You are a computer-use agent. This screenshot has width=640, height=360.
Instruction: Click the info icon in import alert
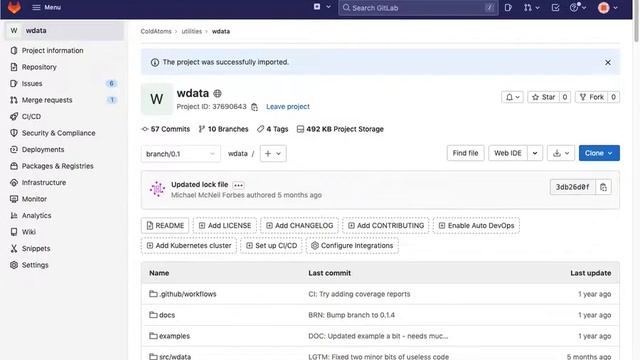[155, 62]
